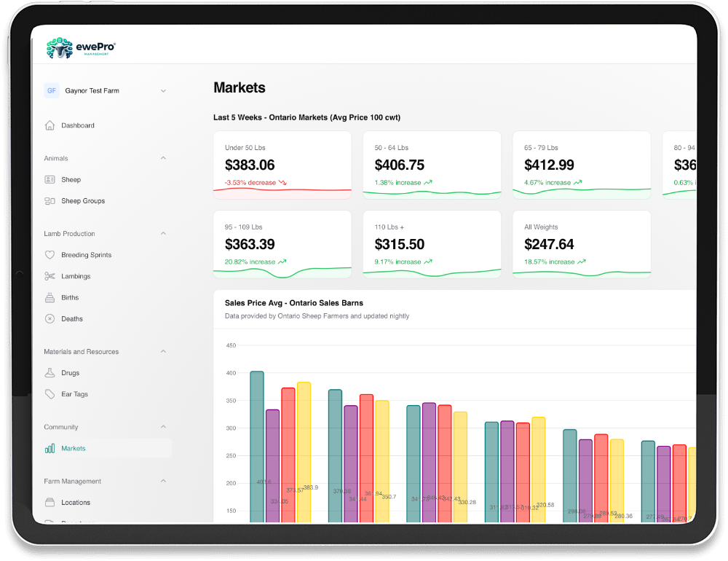
Task: Click the Dashboard home icon
Action: pyautogui.click(x=50, y=125)
